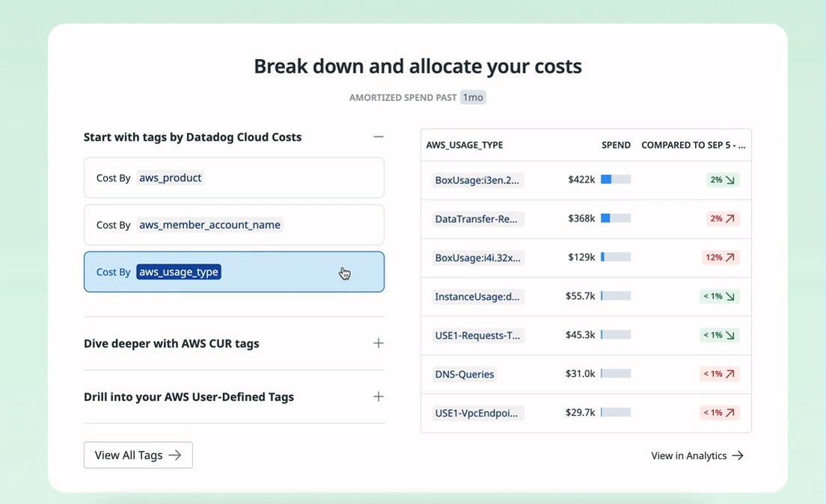Image resolution: width=826 pixels, height=504 pixels.
Task: Click the 1mo time period badge
Action: [472, 96]
